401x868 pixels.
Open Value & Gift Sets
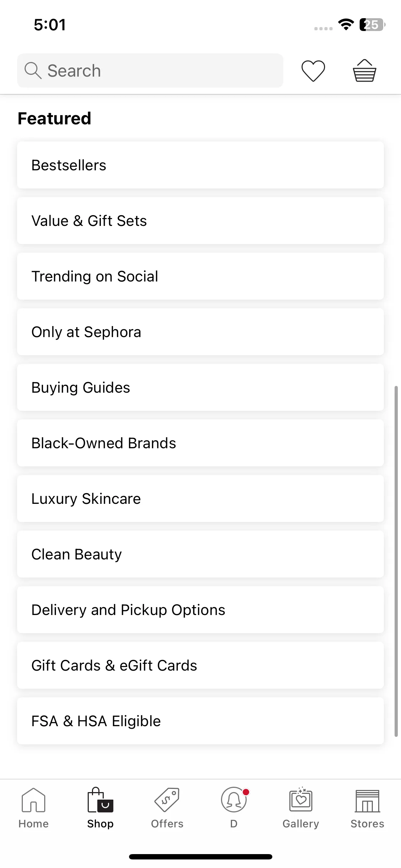point(200,221)
